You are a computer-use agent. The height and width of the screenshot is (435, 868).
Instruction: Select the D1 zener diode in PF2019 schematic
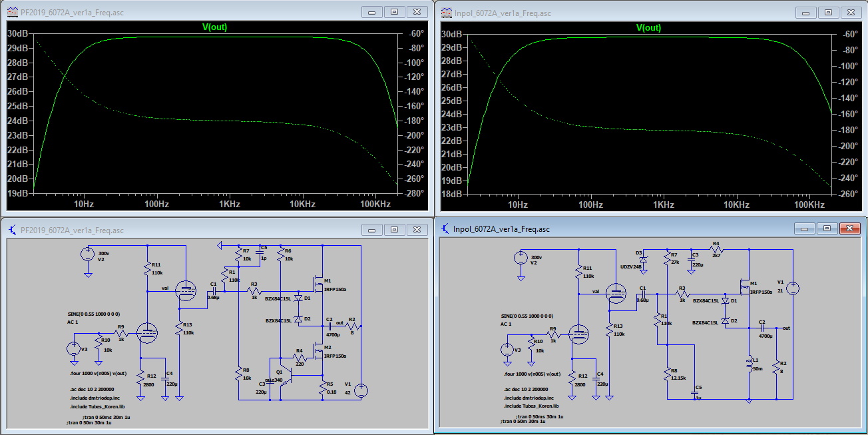[298, 298]
